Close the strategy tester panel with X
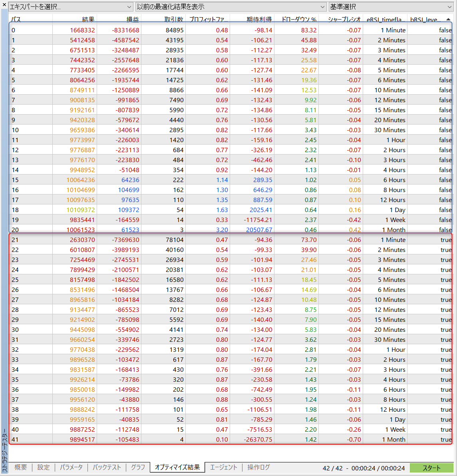Screen dimensions: 457x476 4,4
